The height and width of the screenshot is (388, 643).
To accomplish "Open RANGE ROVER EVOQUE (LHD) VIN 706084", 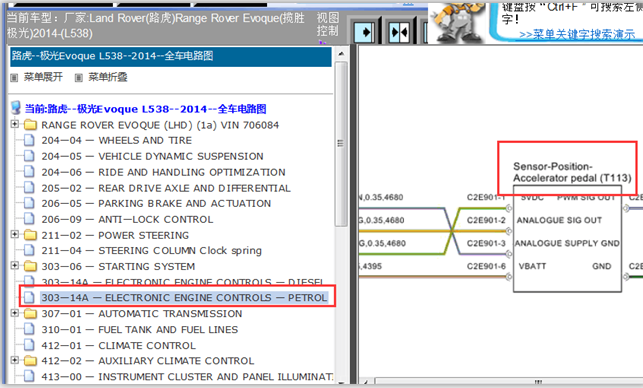I will (160, 125).
